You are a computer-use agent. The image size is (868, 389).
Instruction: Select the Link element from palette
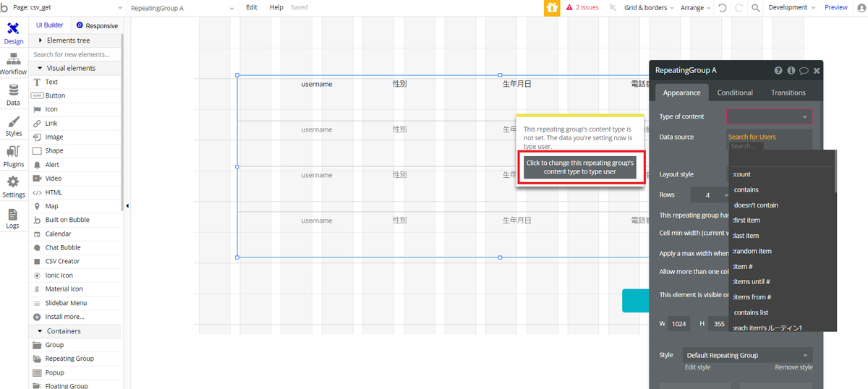[76, 123]
